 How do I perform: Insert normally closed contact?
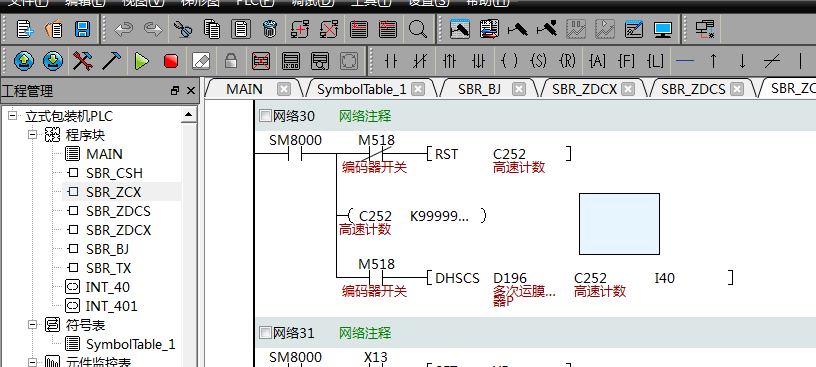pos(419,61)
